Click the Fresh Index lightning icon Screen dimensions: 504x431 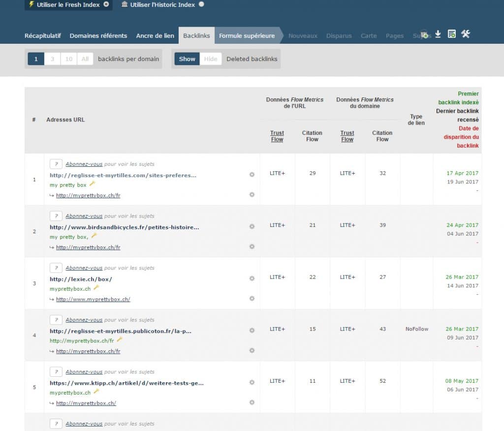click(31, 4)
